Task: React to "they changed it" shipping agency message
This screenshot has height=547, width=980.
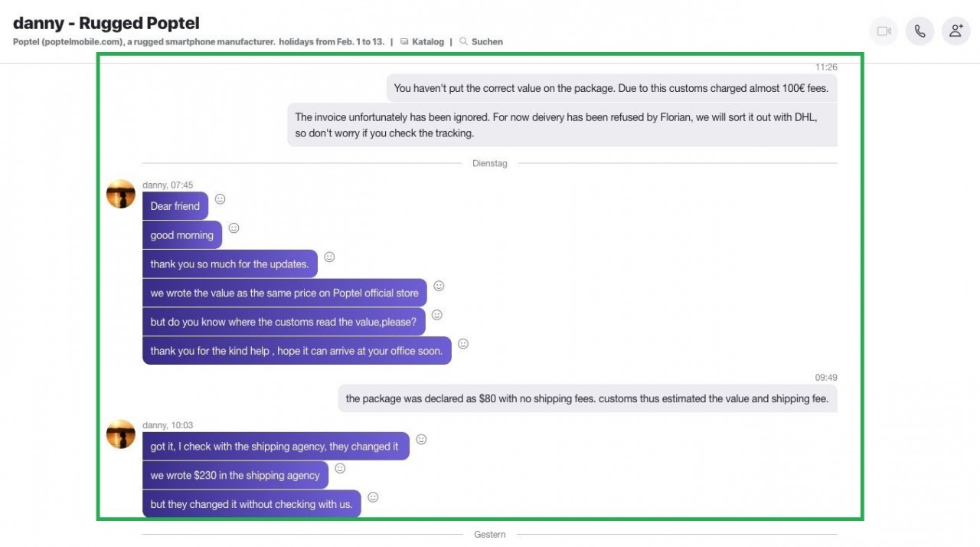Action: tap(421, 440)
